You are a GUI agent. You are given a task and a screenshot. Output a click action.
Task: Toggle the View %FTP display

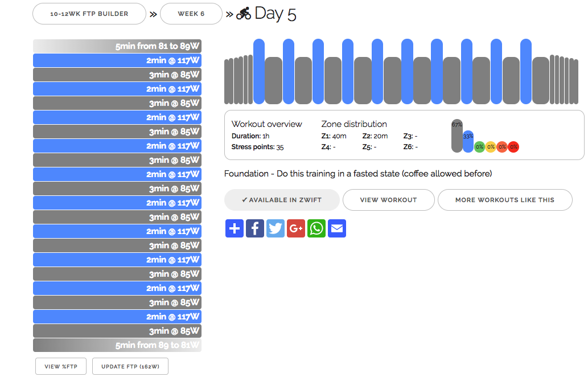(x=61, y=366)
